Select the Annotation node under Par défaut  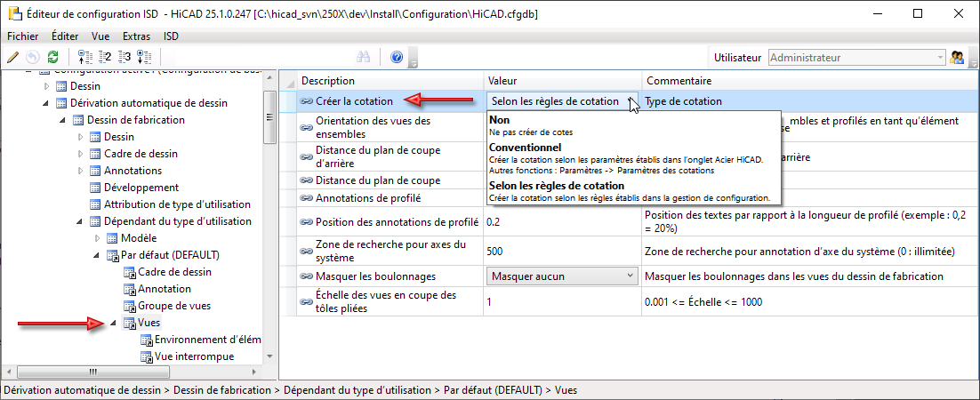165,290
